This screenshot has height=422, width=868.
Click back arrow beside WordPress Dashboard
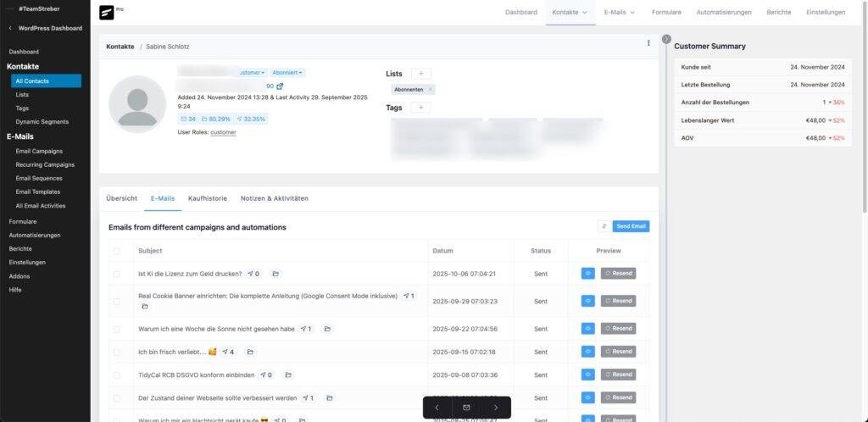pyautogui.click(x=10, y=28)
